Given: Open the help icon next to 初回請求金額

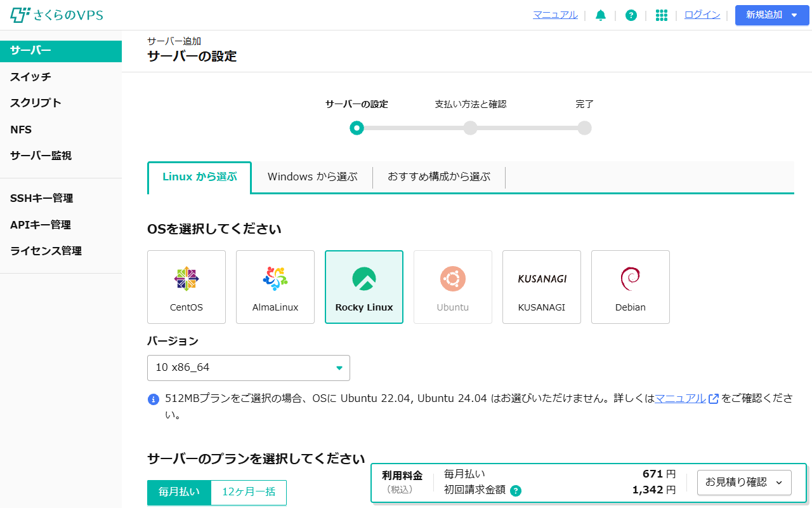Looking at the screenshot, I should point(516,490).
